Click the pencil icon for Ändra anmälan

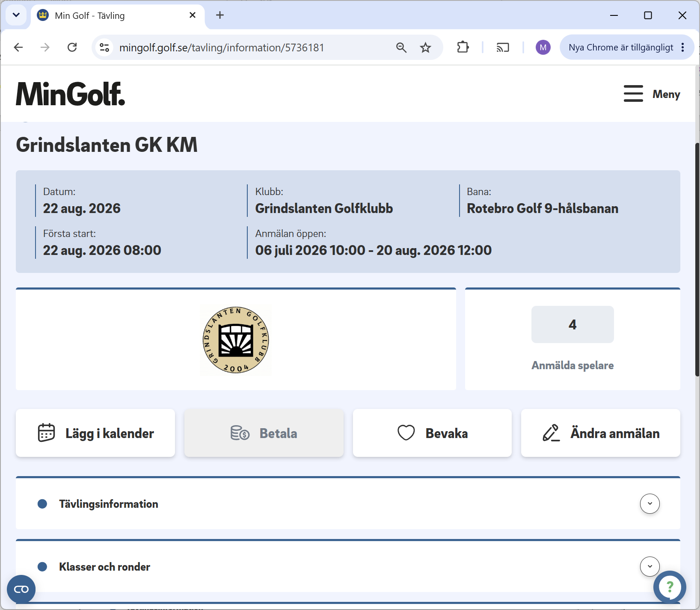pos(551,432)
